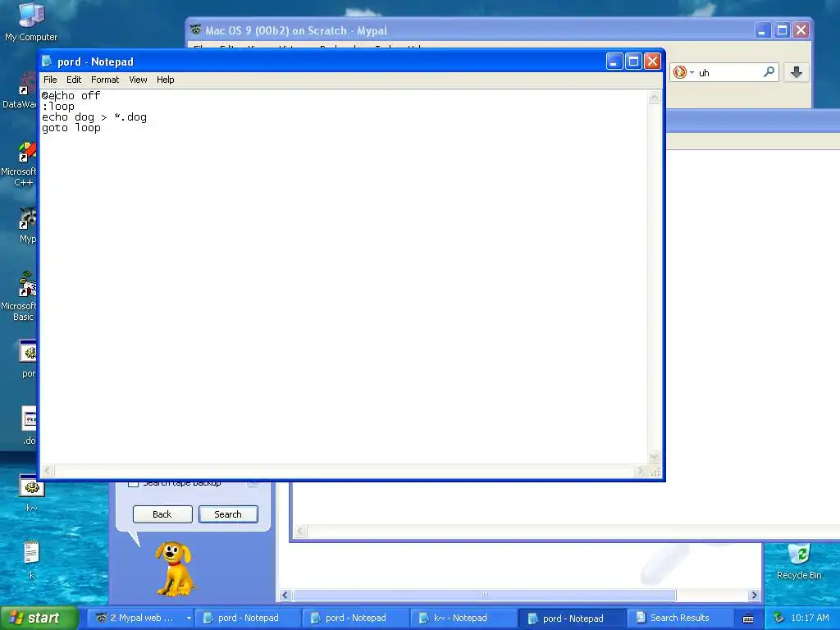The height and width of the screenshot is (630, 840).
Task: Click the active 'pord - Notepad' taskbar button
Action: pyautogui.click(x=572, y=619)
